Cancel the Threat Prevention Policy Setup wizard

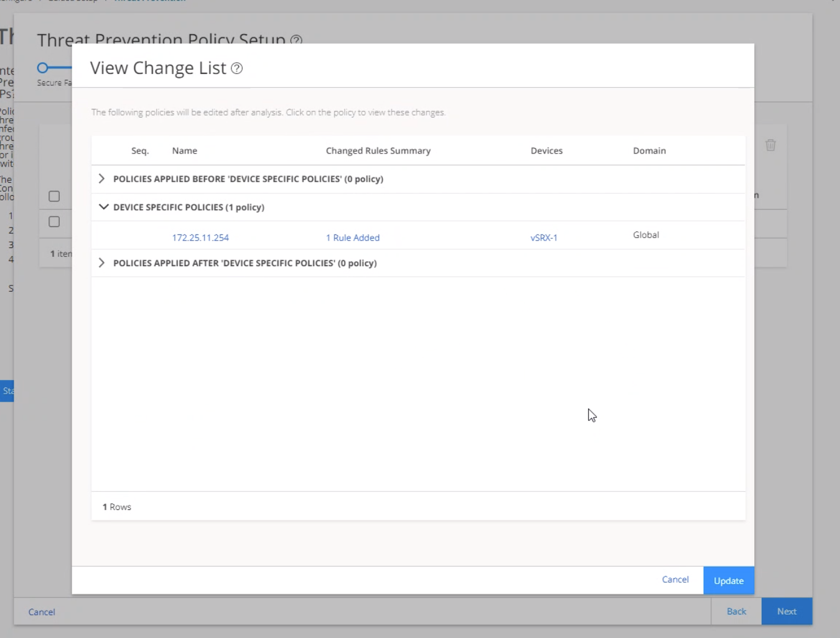coord(41,612)
